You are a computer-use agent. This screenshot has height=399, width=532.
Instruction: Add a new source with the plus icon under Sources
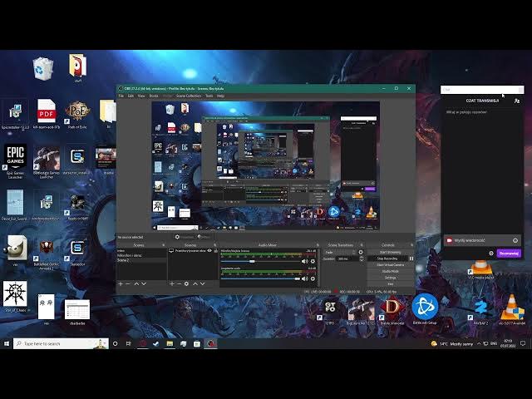click(172, 283)
